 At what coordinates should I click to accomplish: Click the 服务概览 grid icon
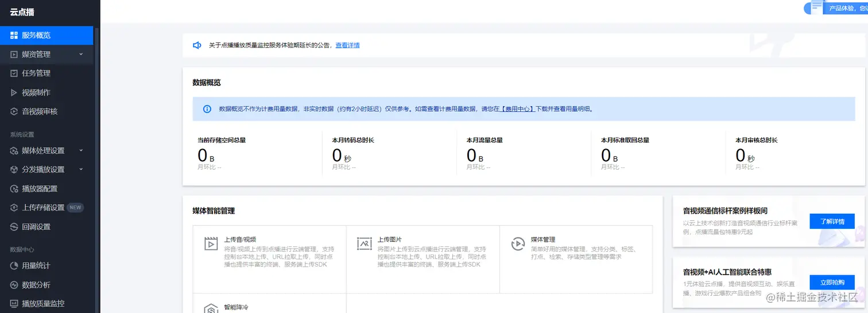coord(14,36)
